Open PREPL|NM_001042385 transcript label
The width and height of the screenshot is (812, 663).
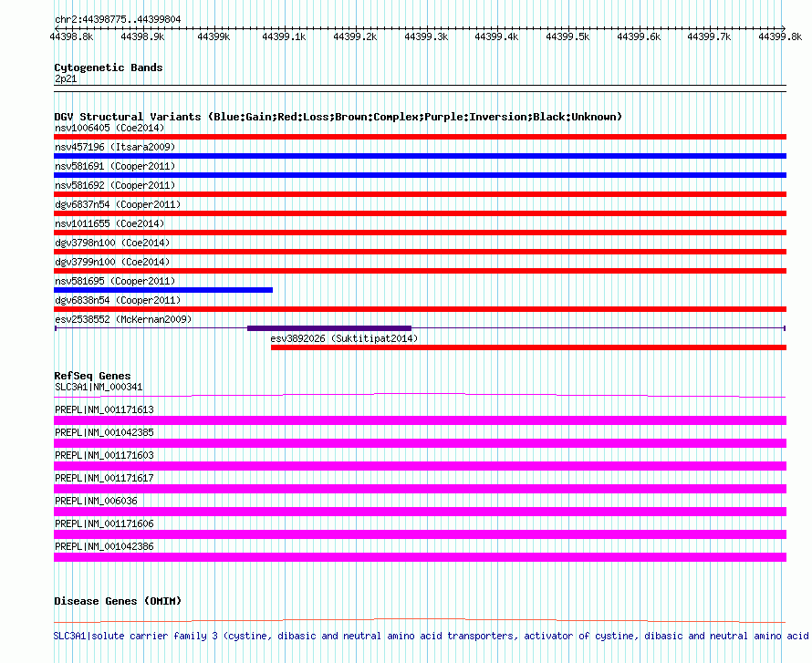pyautogui.click(x=104, y=432)
